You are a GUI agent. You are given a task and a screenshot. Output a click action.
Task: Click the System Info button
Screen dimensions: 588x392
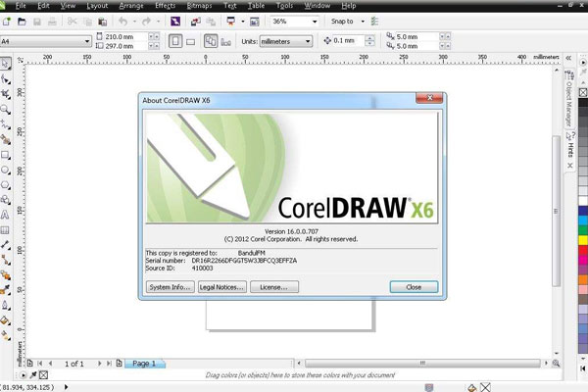[x=171, y=287]
